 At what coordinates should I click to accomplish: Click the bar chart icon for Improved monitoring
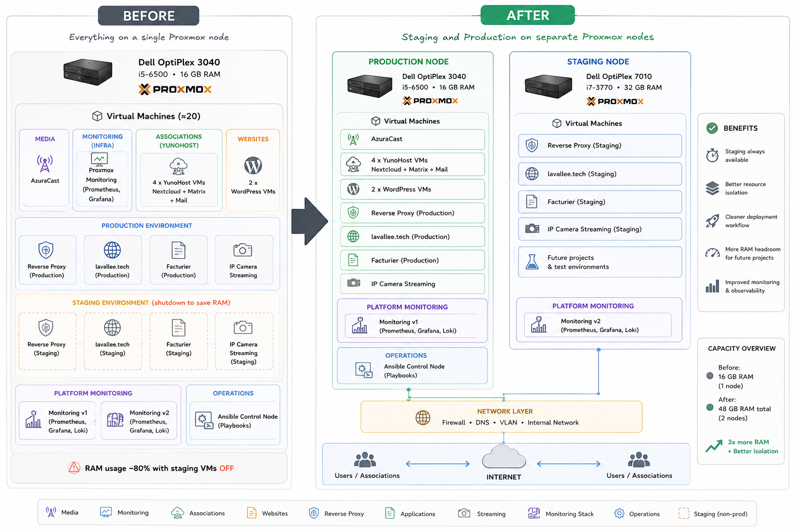[712, 286]
